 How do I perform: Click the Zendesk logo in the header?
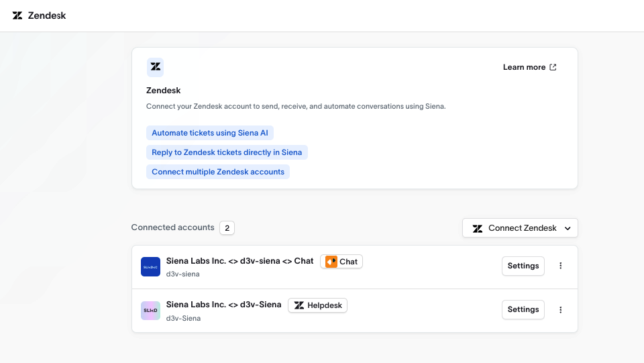click(x=17, y=15)
